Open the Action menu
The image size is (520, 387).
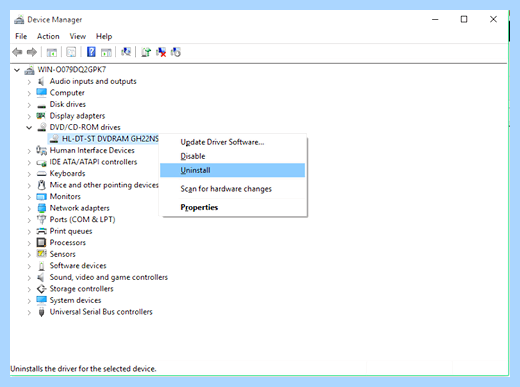[x=48, y=36]
